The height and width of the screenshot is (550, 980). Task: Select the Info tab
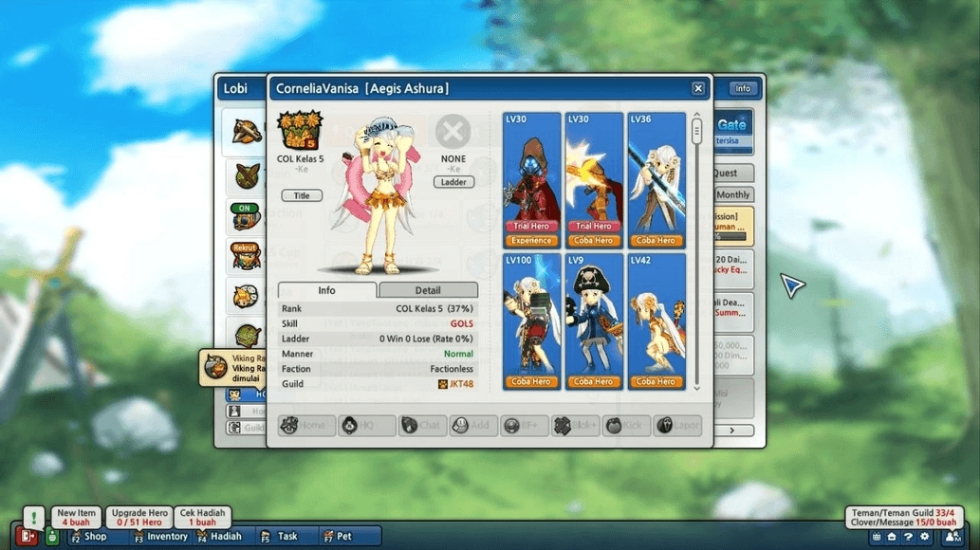(326, 290)
